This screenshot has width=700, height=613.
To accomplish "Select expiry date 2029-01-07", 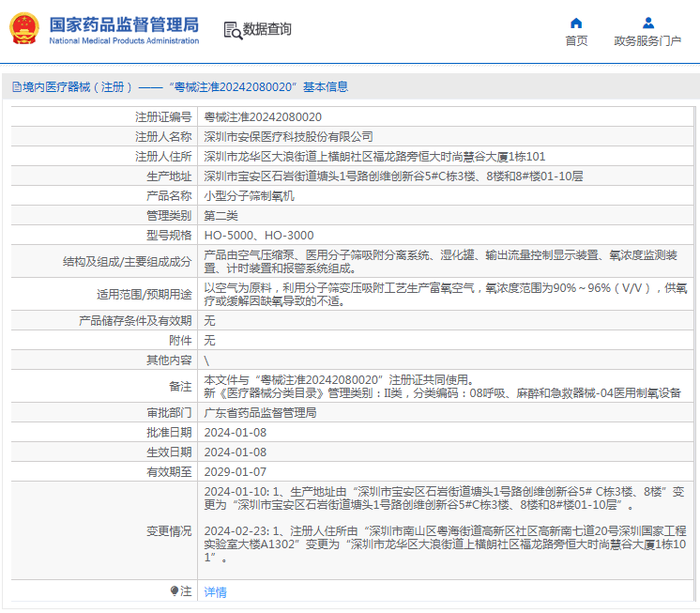I will pos(236,471).
